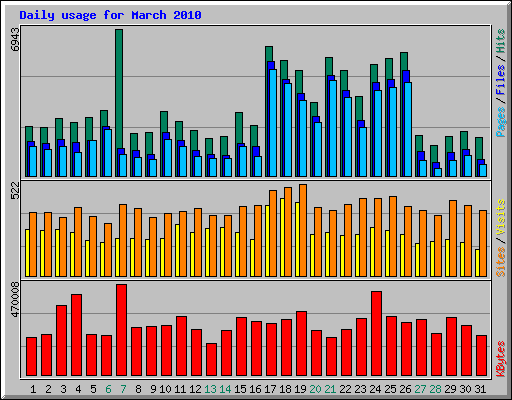Click the green 'Hits' legend label
This screenshot has height=400, width=512.
[x=500, y=41]
